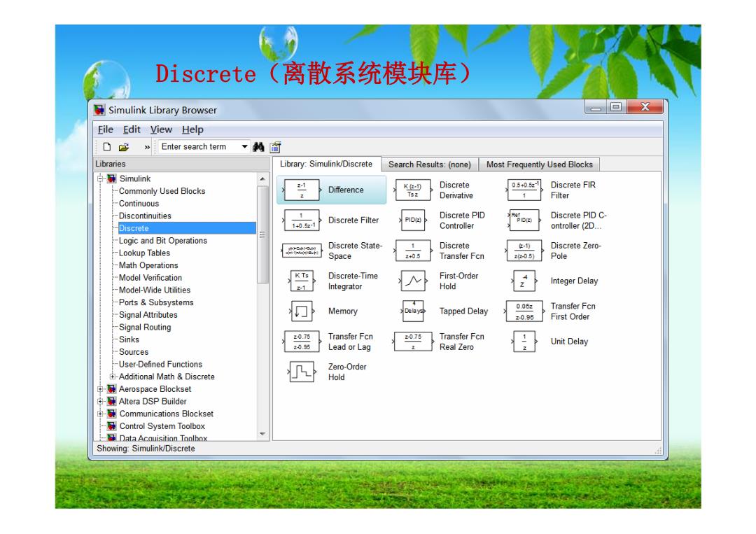
Task: Select the First-Order Hold block icon
Action: pos(413,281)
